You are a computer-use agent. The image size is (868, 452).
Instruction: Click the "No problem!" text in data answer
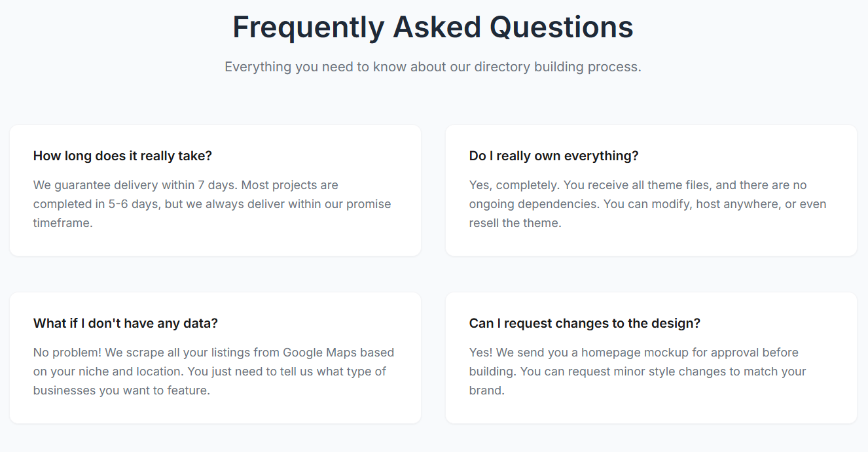coord(67,353)
